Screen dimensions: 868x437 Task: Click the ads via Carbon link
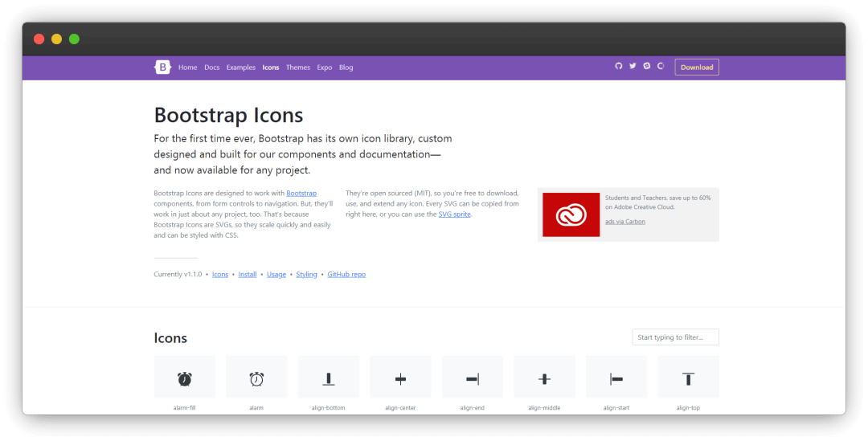625,221
